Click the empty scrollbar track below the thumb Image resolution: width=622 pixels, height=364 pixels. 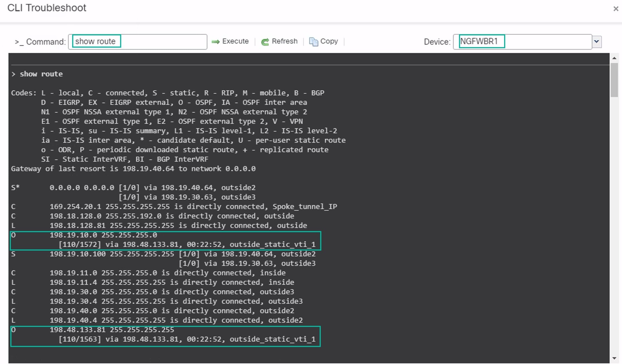pos(614,223)
